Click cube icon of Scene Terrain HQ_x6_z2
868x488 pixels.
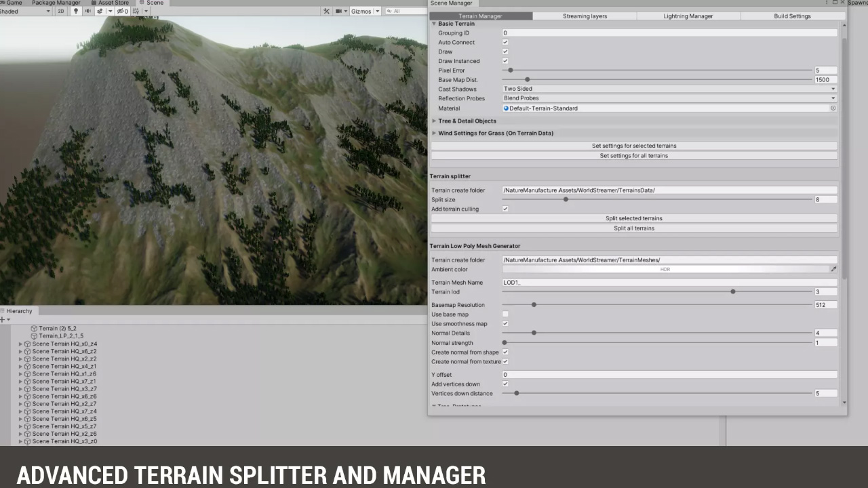pos(28,351)
